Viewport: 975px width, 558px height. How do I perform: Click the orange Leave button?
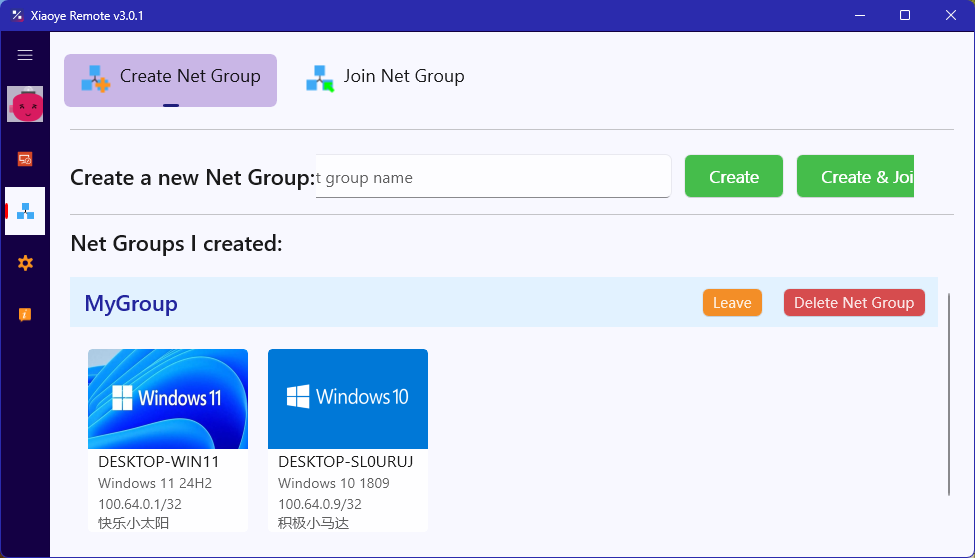pyautogui.click(x=732, y=303)
